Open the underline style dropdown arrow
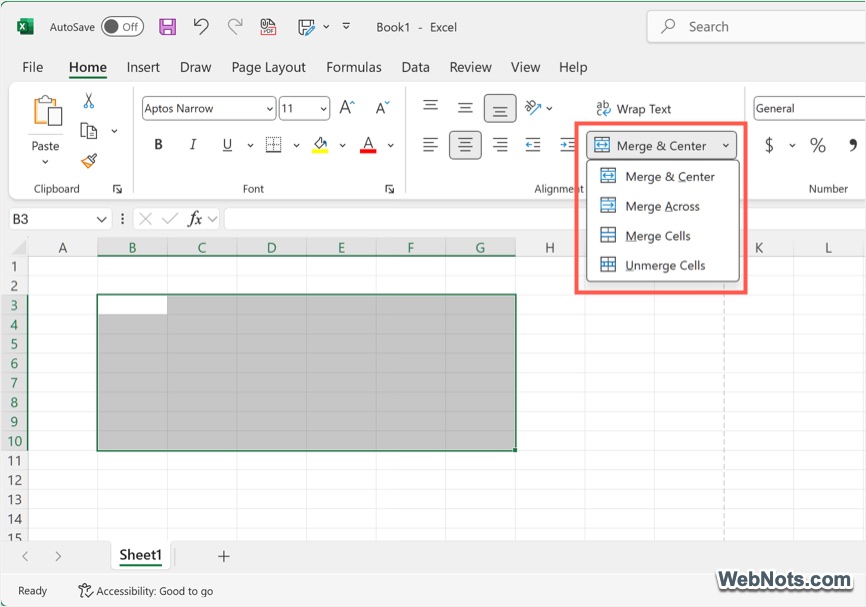 point(250,145)
